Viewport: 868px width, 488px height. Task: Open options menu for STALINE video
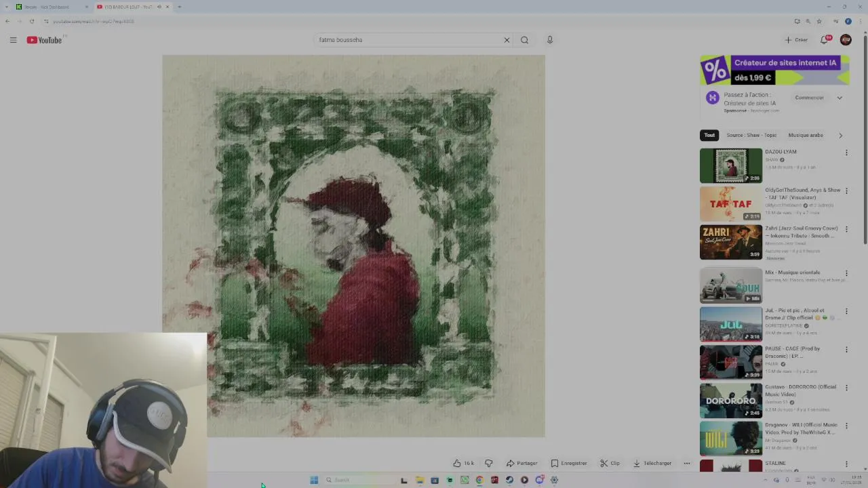pyautogui.click(x=846, y=464)
